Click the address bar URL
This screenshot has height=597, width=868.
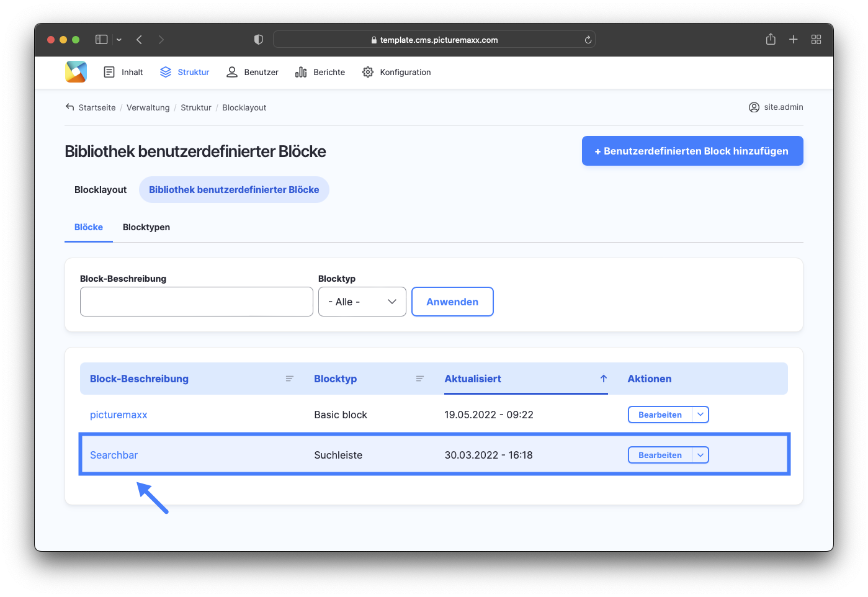tap(439, 40)
